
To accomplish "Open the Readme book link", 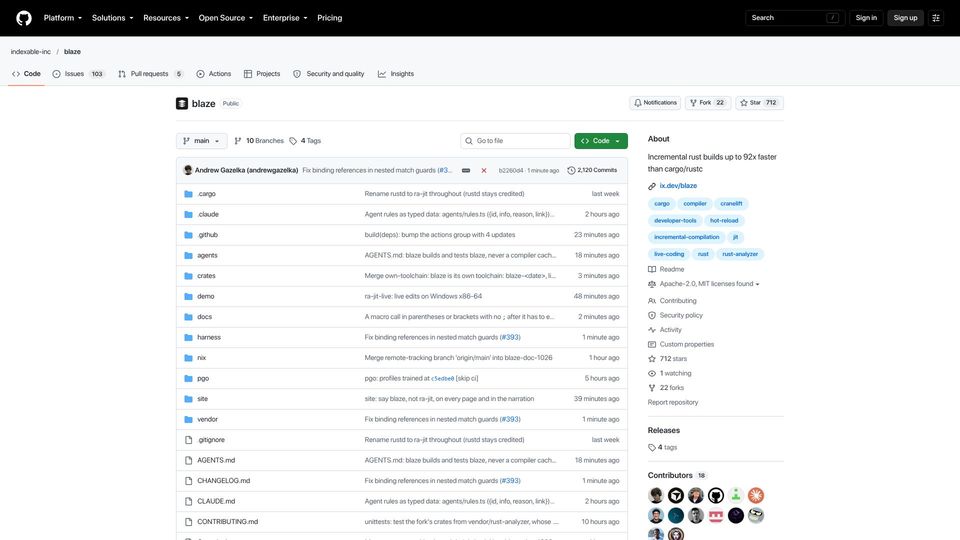I will (x=666, y=269).
